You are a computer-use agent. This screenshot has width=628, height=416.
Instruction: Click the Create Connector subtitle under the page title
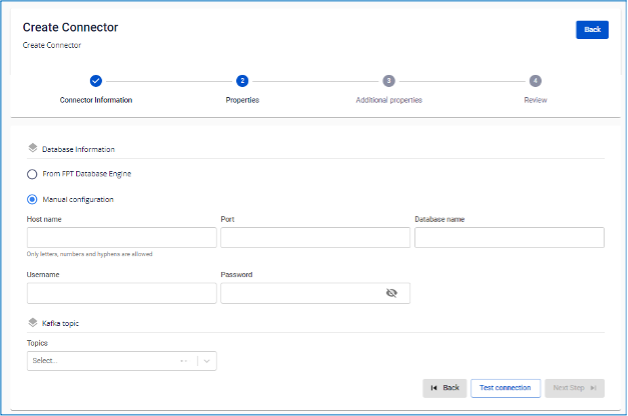(x=52, y=45)
